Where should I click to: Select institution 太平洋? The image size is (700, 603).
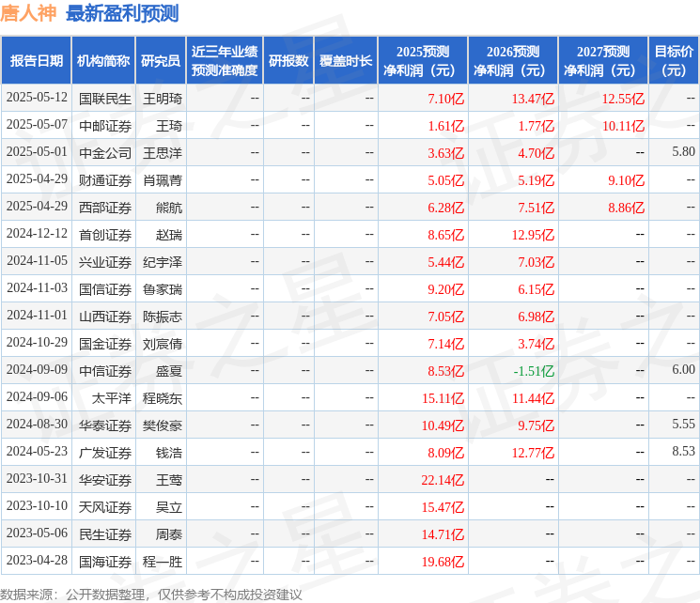pyautogui.click(x=112, y=397)
